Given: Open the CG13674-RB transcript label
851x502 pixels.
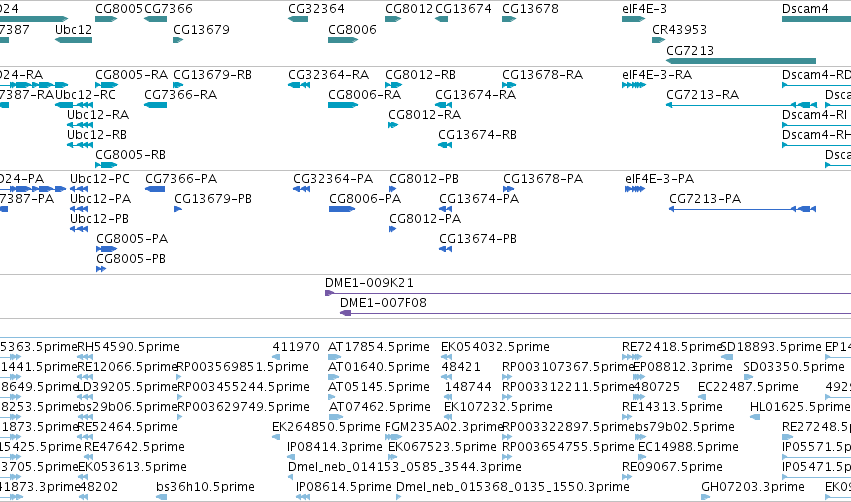Looking at the screenshot, I should (477, 135).
